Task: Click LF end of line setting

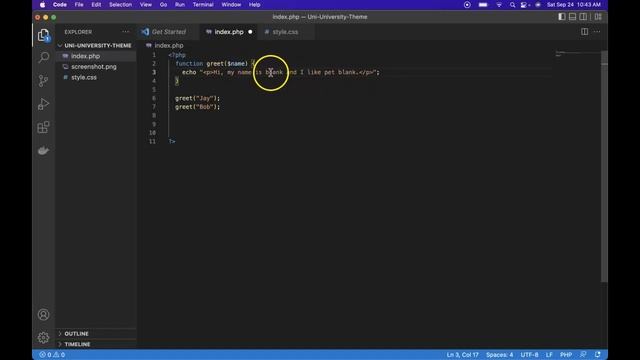Action: click(x=549, y=355)
